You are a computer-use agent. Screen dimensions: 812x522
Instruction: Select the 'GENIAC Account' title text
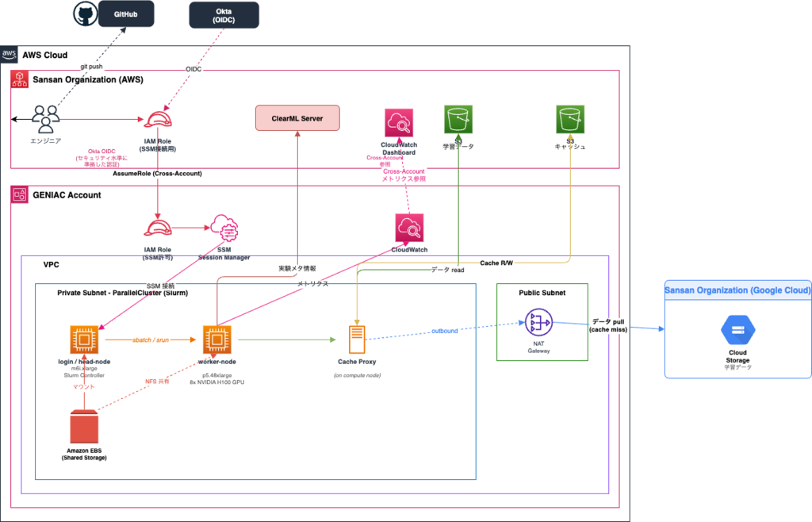[67, 195]
